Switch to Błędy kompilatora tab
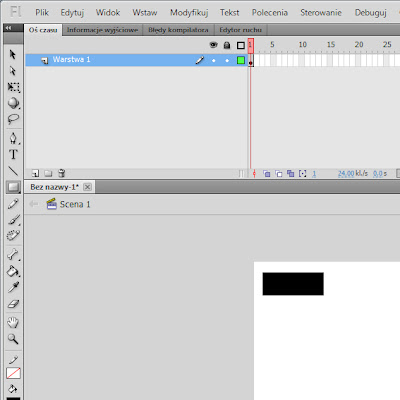The width and height of the screenshot is (400, 400). 178,30
